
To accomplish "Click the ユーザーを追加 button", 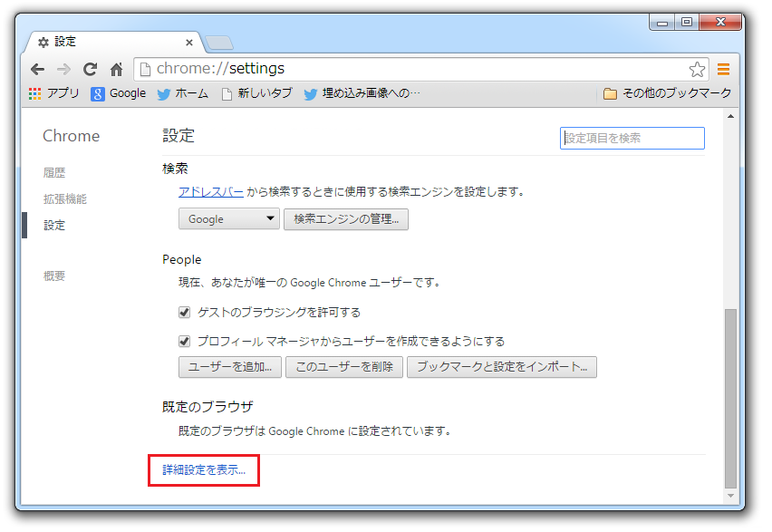I will click(229, 367).
